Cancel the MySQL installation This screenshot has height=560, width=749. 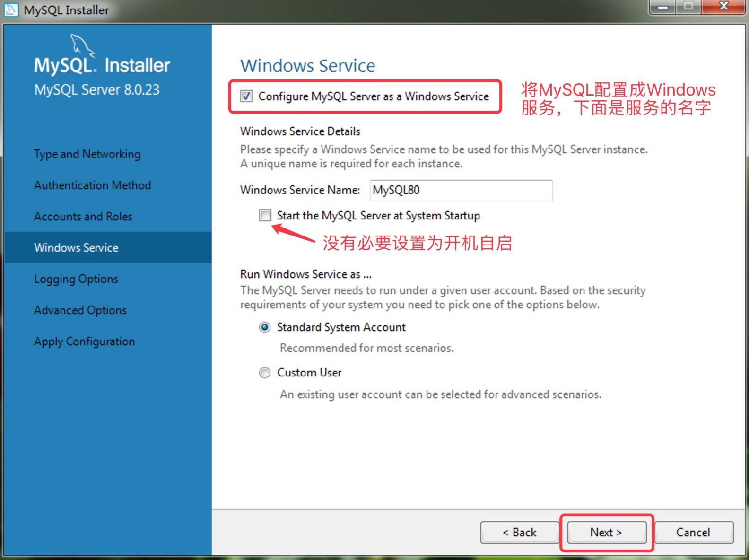[693, 533]
